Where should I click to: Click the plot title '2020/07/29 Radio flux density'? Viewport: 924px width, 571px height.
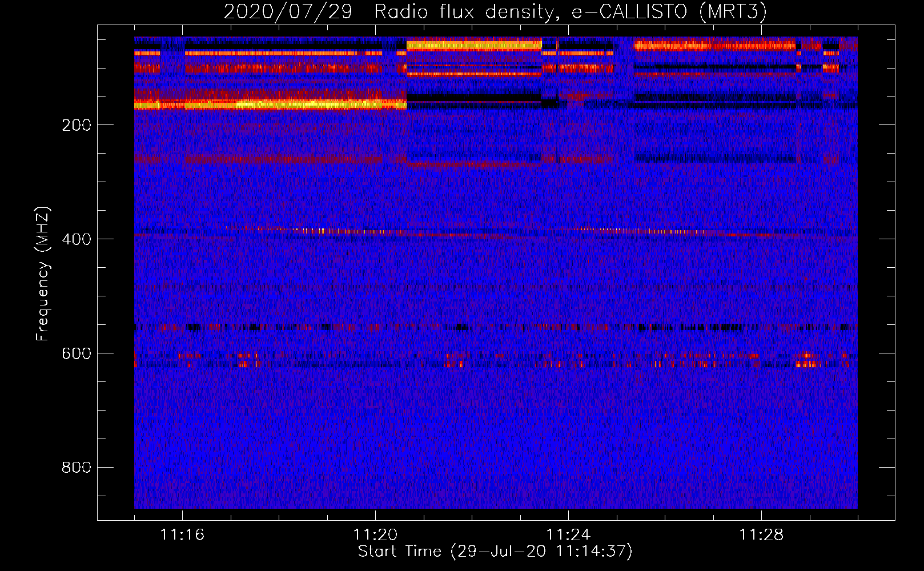495,11
